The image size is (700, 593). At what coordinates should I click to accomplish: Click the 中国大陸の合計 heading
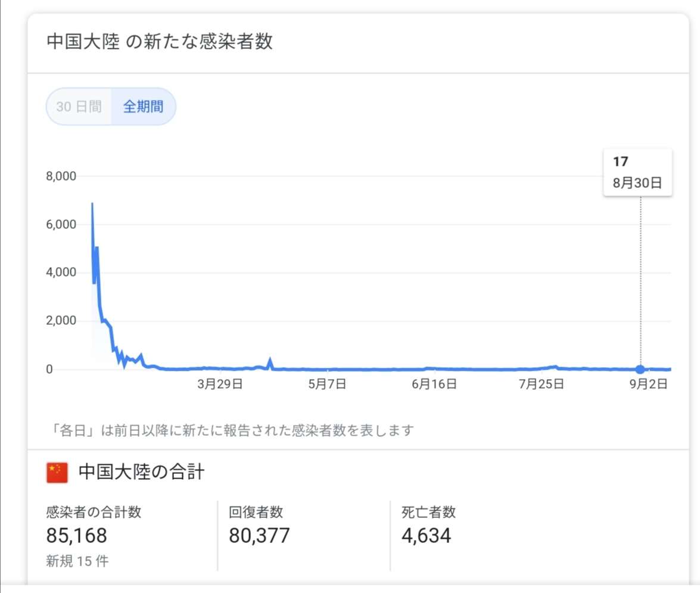click(142, 472)
